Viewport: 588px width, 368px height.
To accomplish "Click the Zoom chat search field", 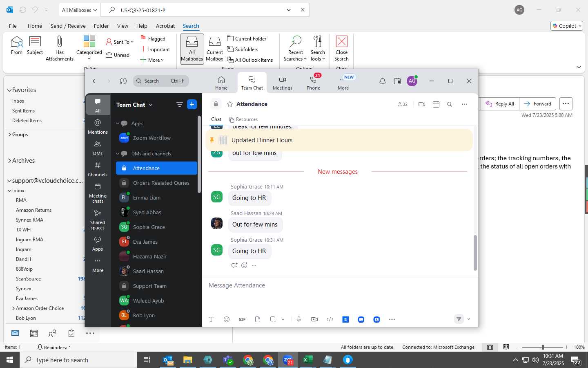I will coord(161,81).
